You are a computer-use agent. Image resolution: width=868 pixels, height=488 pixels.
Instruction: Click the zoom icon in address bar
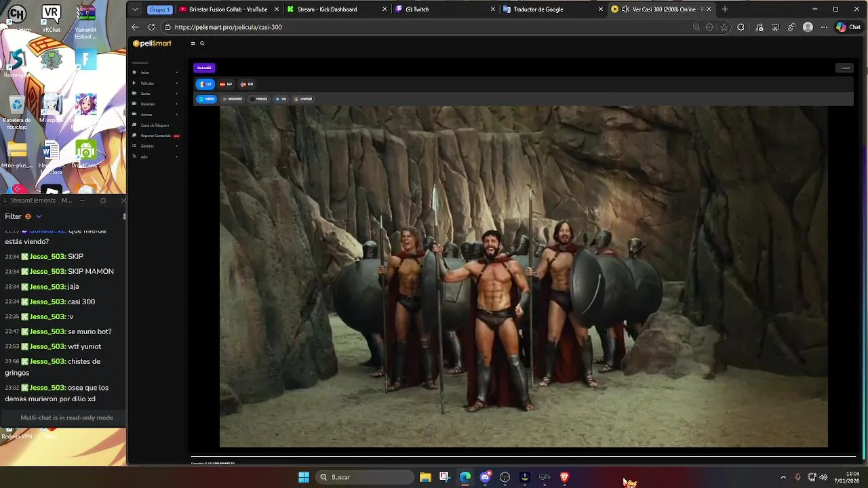click(696, 27)
